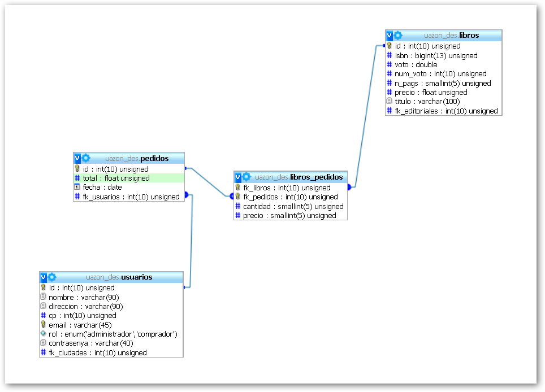Select fk_editoriales column in libros table
This screenshot has width=545, height=392.
tap(446, 111)
